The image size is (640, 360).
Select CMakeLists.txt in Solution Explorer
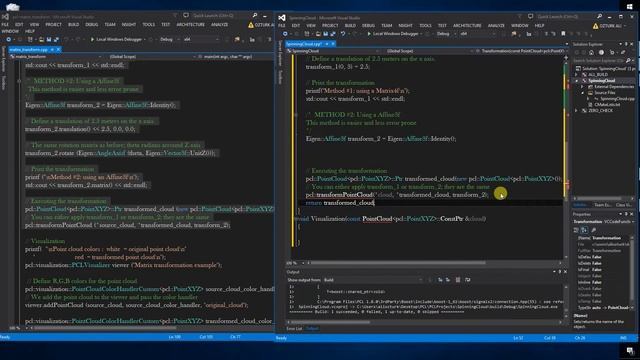(607, 104)
